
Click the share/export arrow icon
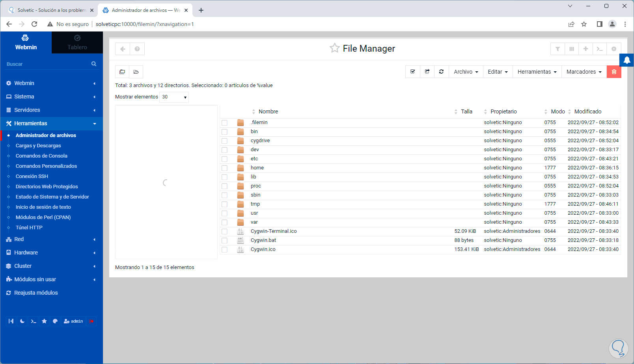pyautogui.click(x=427, y=72)
